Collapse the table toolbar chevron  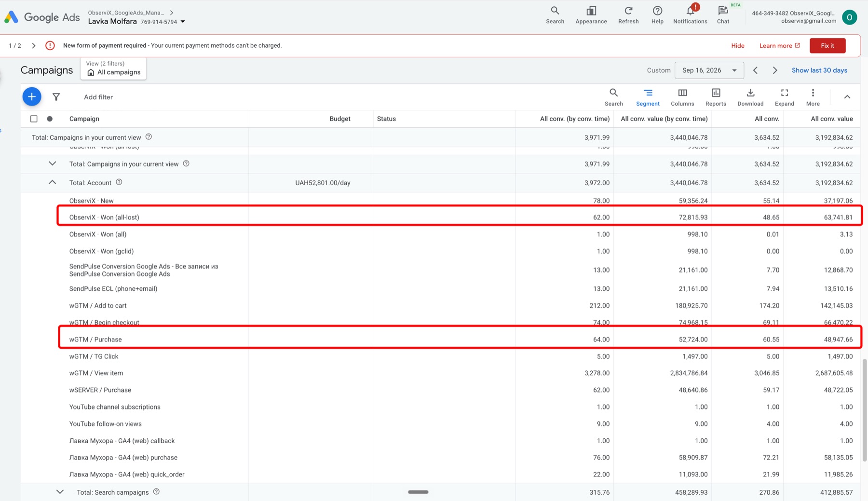coord(847,97)
